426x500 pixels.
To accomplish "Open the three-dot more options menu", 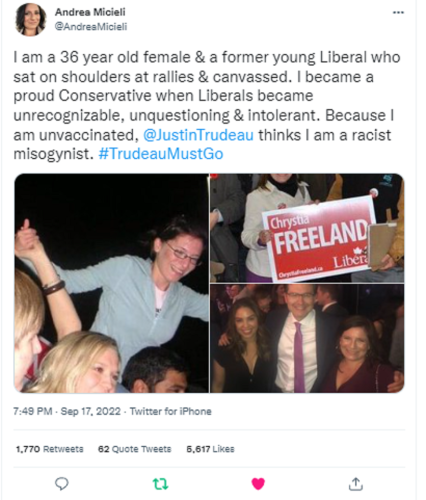I will [398, 13].
